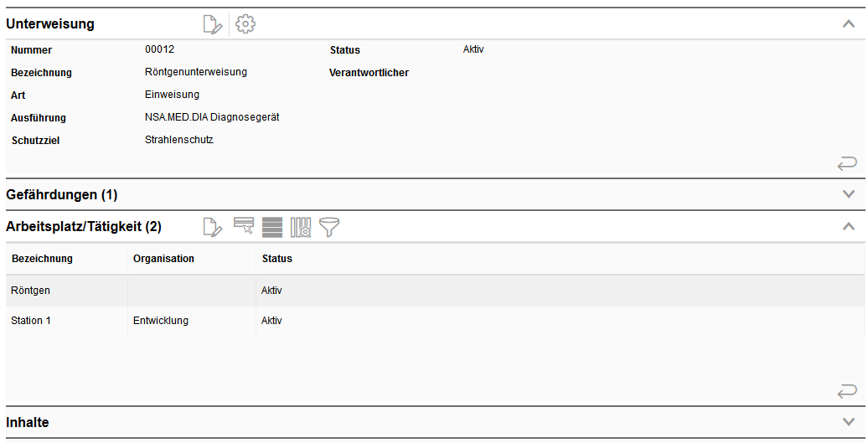Click the funnel filter icon
868x443 pixels.
coord(329,227)
